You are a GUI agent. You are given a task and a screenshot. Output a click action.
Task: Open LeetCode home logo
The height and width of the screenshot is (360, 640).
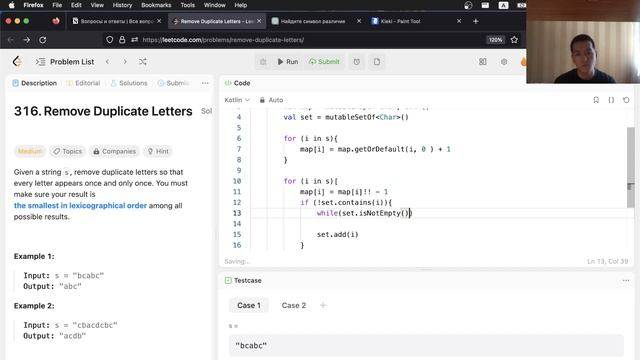(17, 62)
